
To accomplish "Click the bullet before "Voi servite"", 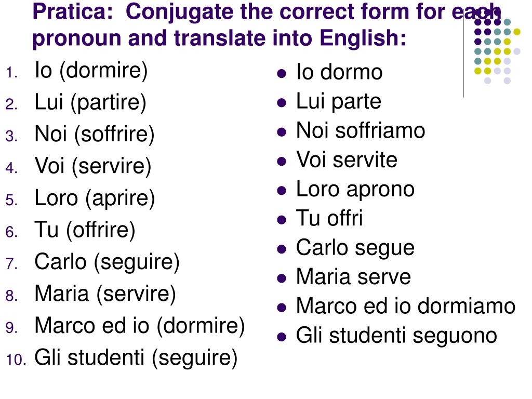I will pyautogui.click(x=281, y=161).
